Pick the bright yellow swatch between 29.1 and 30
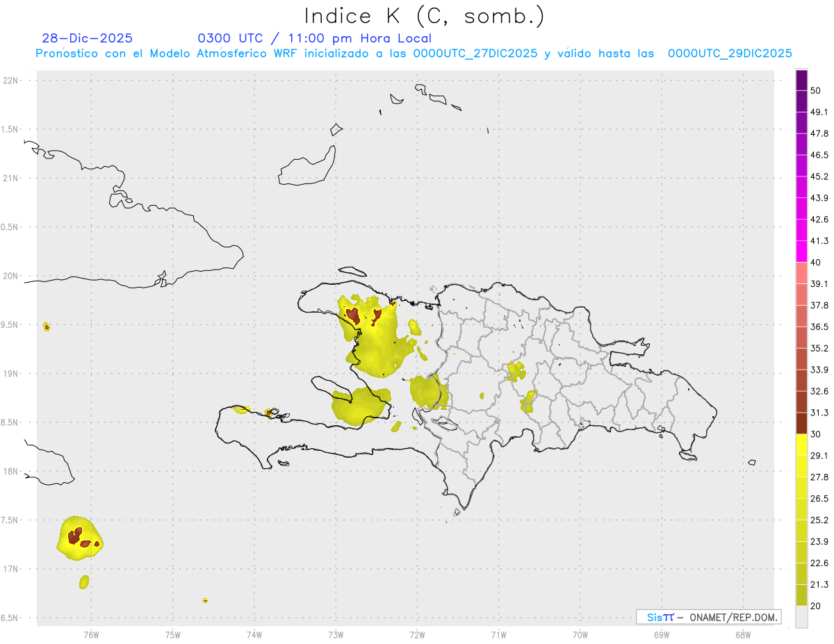The height and width of the screenshot is (644, 834). coord(801,445)
